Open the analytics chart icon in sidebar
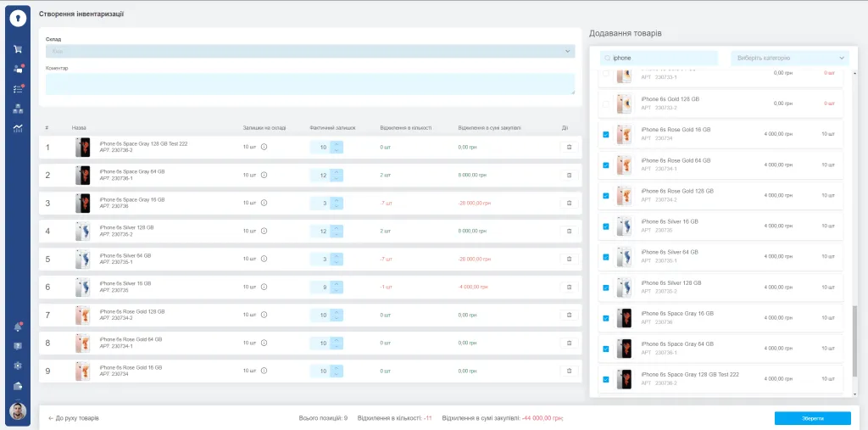This screenshot has height=430, width=868. click(x=18, y=128)
